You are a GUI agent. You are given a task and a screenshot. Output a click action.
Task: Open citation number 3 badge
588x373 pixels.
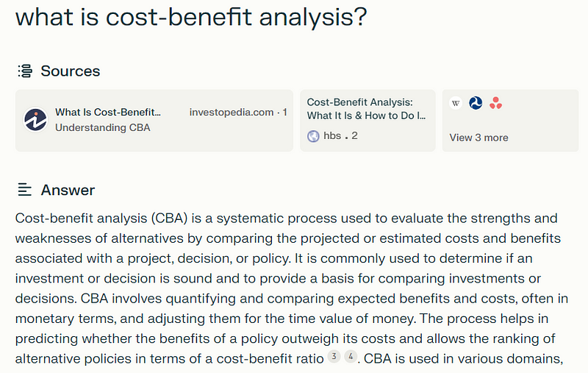tap(334, 357)
